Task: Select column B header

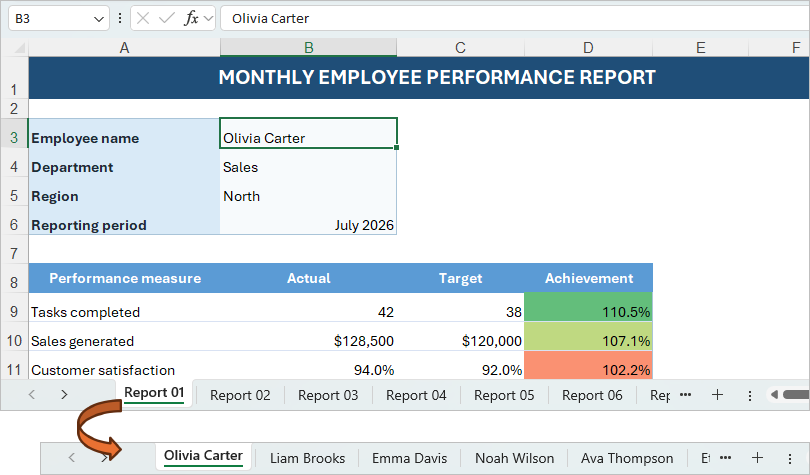Action: (x=308, y=48)
